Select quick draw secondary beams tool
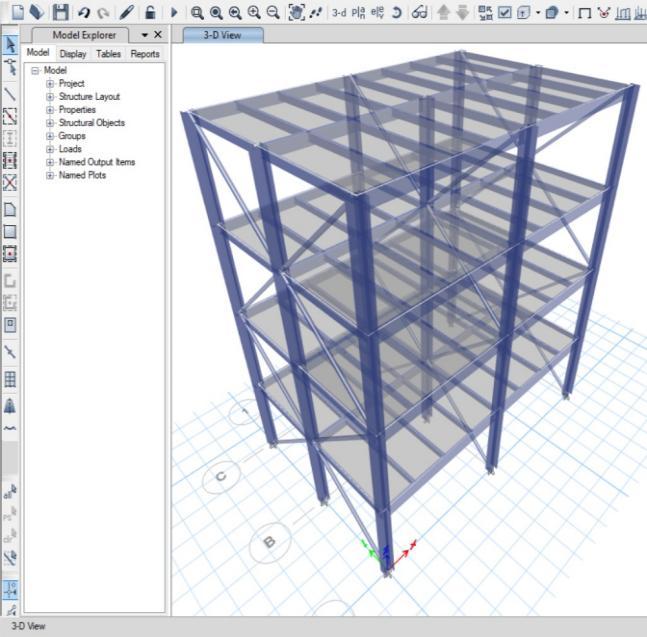Image resolution: width=647 pixels, height=637 pixels. pos(10,160)
